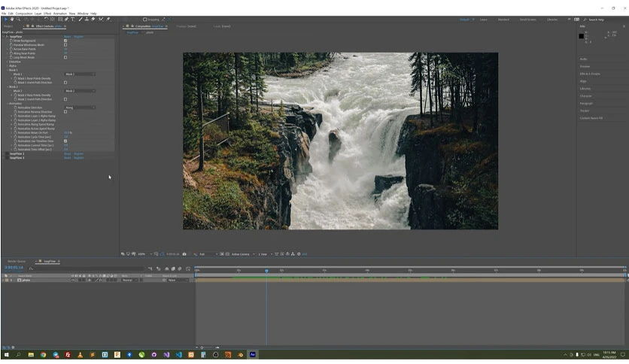Expand the Alpha group

click(x=8, y=65)
